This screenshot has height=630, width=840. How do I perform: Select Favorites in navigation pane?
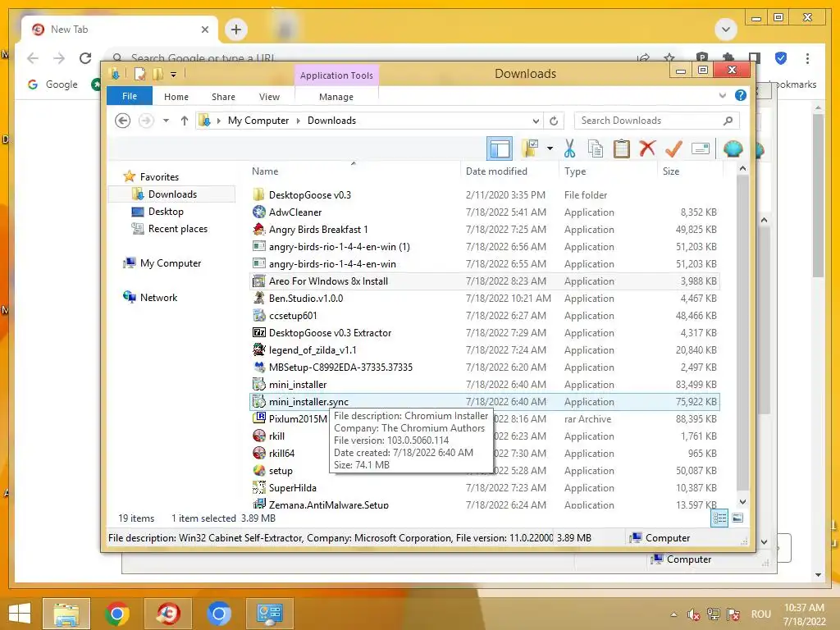tap(159, 177)
